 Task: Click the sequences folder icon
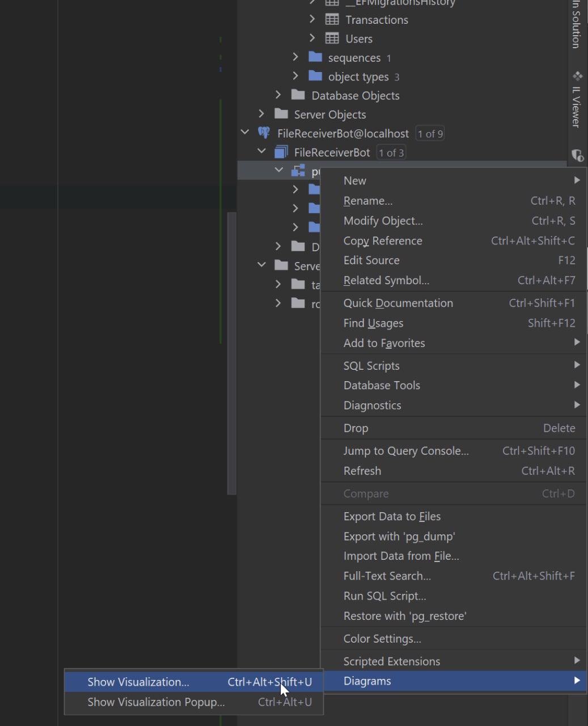(315, 57)
